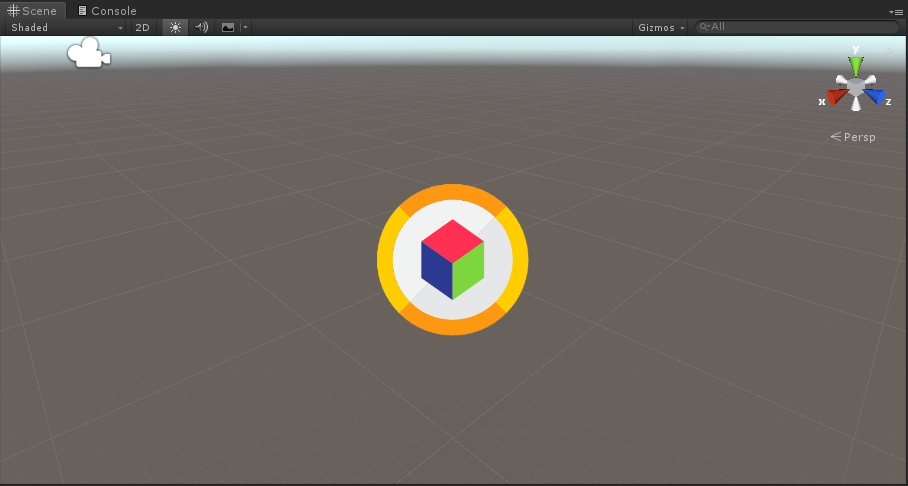This screenshot has width=908, height=486.
Task: Toggle 2D view mode
Action: (x=142, y=27)
